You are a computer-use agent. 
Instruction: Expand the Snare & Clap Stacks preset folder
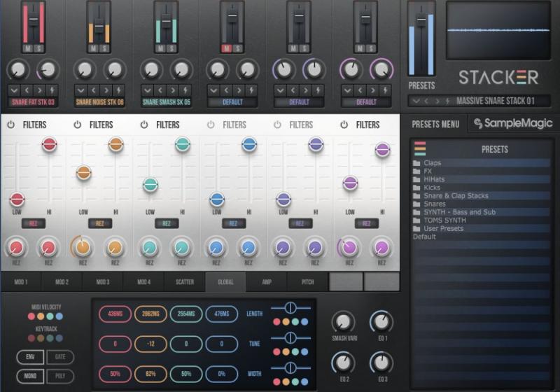click(x=456, y=195)
